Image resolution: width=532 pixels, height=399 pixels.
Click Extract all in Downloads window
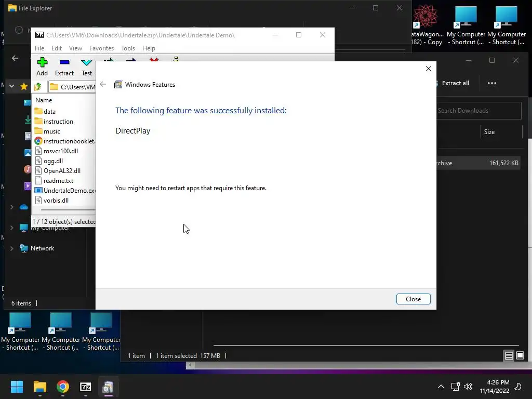click(453, 83)
